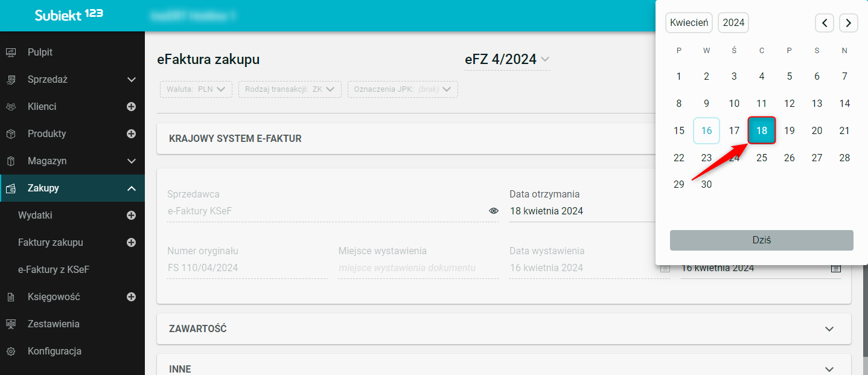Screen dimensions: 868x375
Task: Add new expense with Wydatki plus icon
Action: (x=131, y=216)
